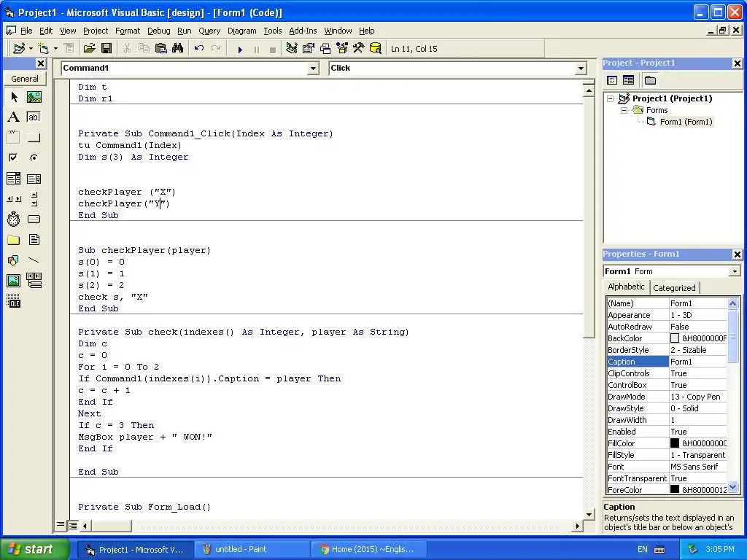Open the Add Form dropdown arrow
Viewport: 747px width, 560px height.
pos(55,49)
